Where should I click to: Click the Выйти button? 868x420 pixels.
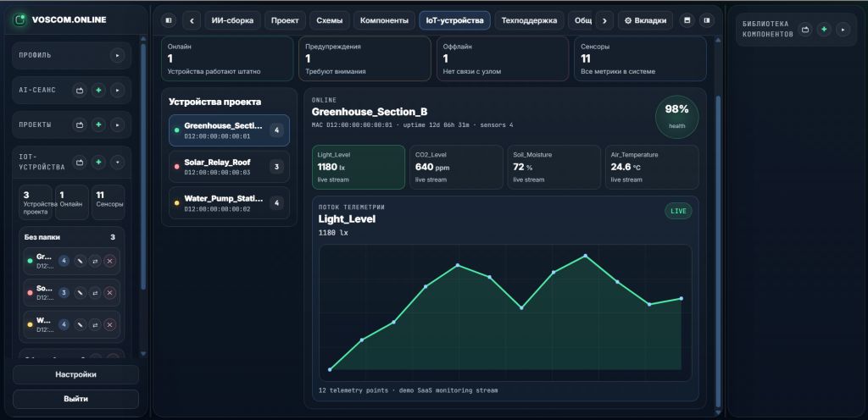(75, 399)
